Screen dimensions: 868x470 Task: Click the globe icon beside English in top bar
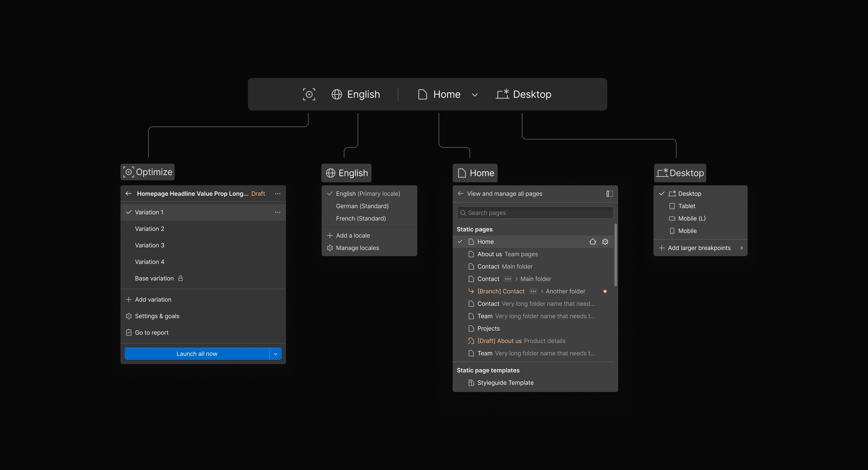tap(337, 94)
